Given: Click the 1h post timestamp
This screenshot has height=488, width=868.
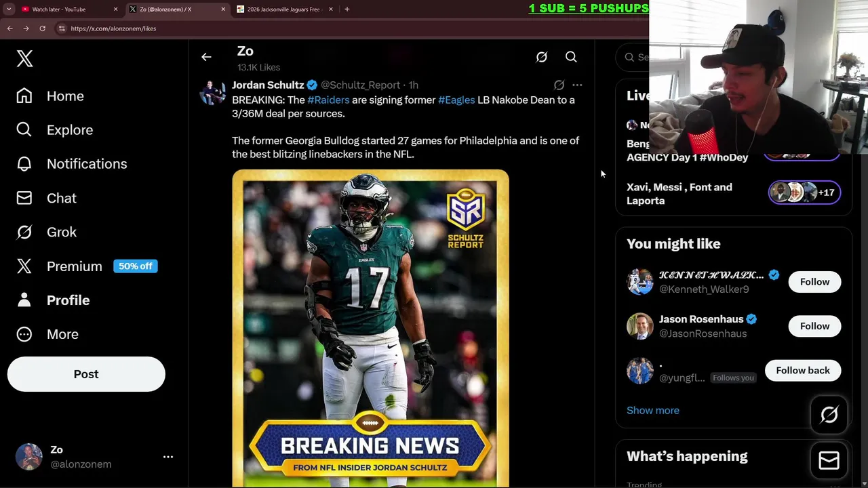Looking at the screenshot, I should point(413,85).
